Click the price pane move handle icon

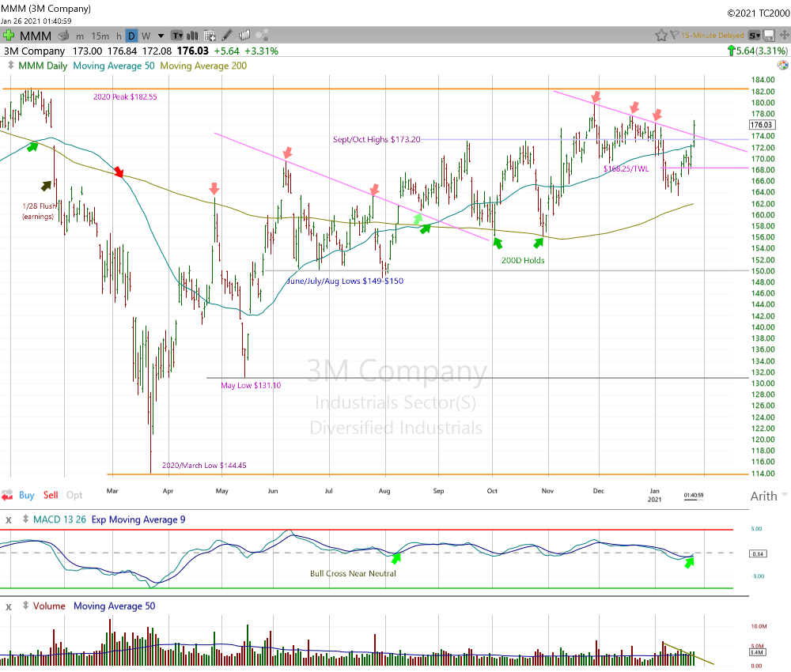(10, 66)
